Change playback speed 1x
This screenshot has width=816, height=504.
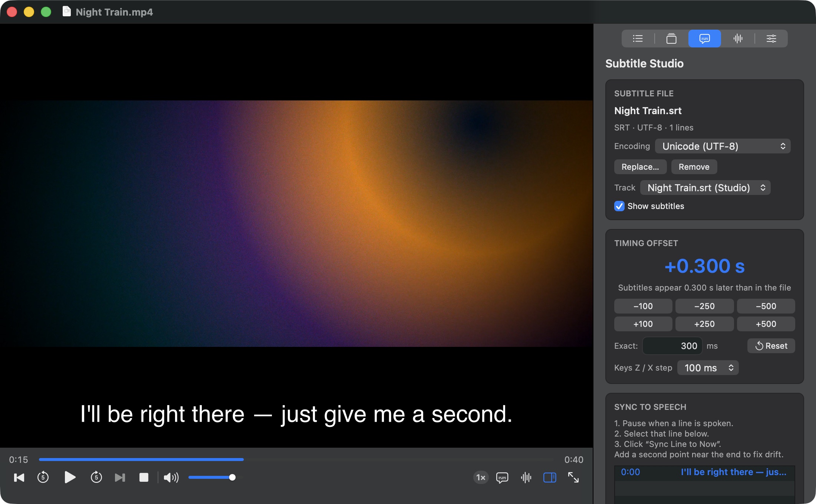pyautogui.click(x=481, y=477)
